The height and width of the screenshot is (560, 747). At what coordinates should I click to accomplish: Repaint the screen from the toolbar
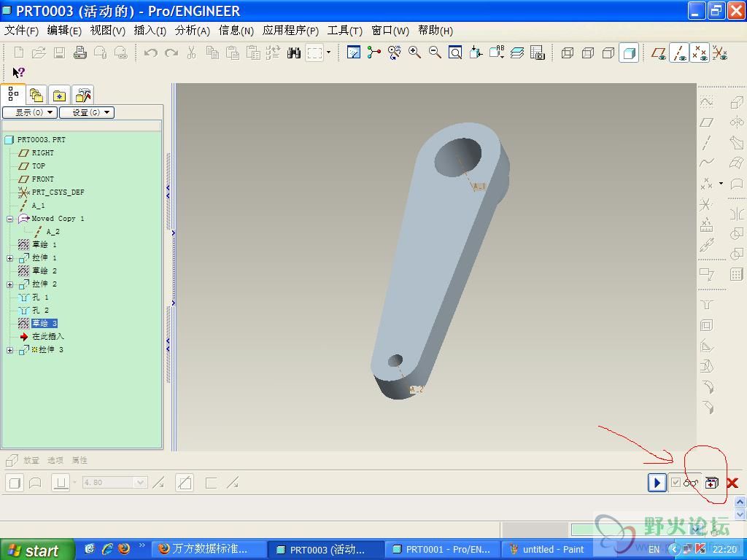click(x=354, y=52)
